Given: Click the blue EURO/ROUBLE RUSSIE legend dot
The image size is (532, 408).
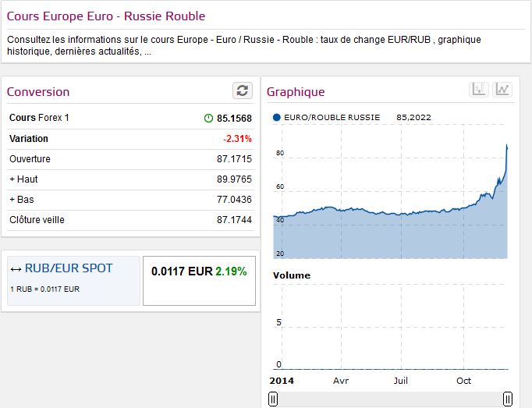Looking at the screenshot, I should (277, 118).
